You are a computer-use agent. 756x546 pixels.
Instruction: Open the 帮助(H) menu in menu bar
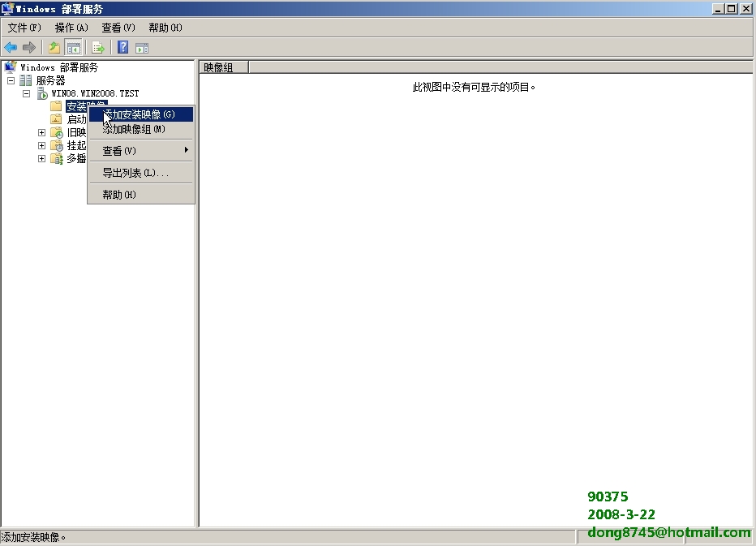point(165,28)
